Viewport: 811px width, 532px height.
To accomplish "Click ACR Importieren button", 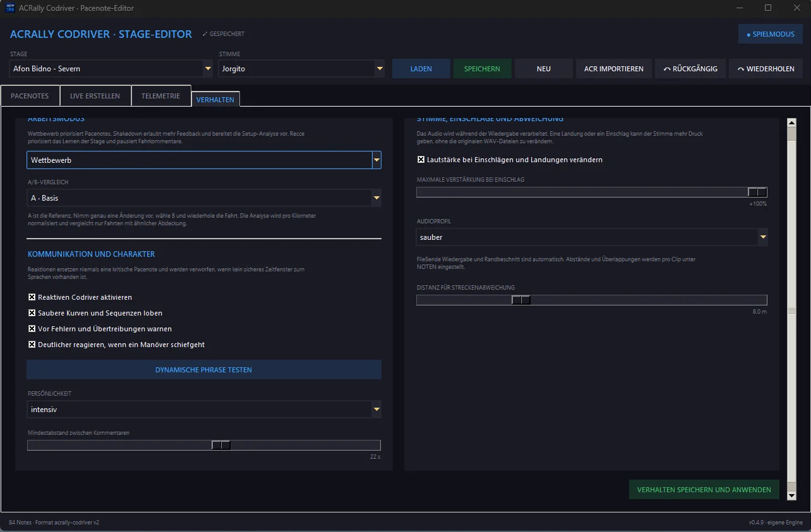I will 614,69.
